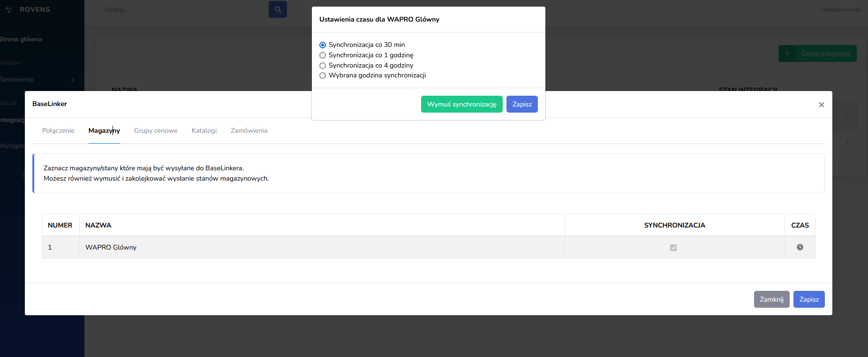Viewport: 868px width, 357px height.
Task: Open the lower three-dot row menu
Action: (x=846, y=141)
